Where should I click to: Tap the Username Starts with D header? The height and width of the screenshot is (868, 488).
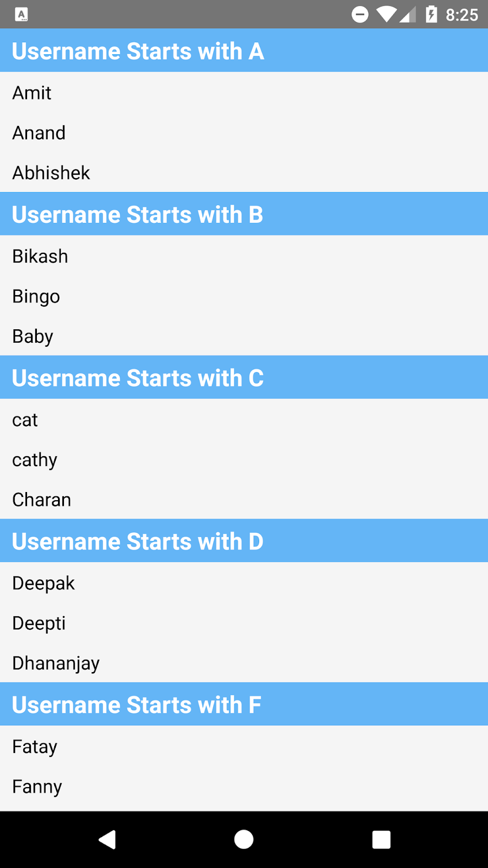pos(138,541)
